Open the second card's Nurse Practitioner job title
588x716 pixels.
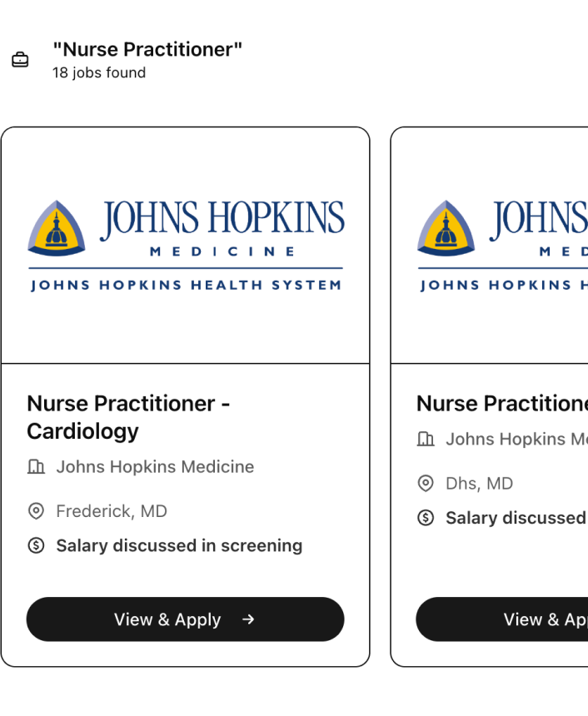point(501,404)
